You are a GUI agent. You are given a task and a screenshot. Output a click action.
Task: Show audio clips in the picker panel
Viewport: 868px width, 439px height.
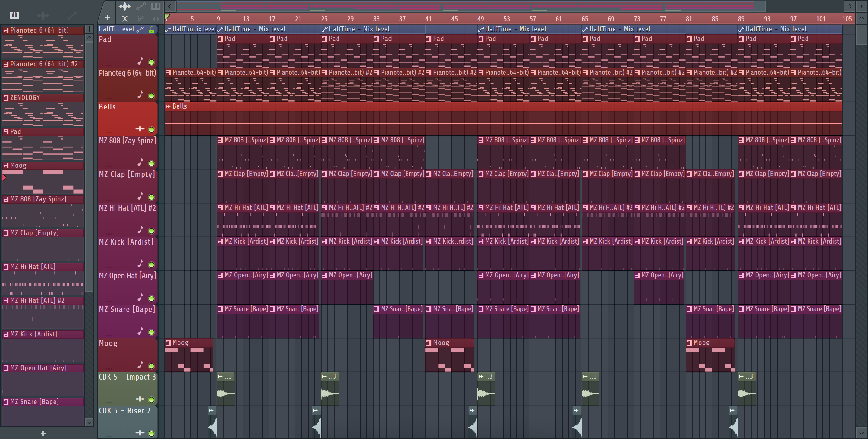[x=43, y=15]
